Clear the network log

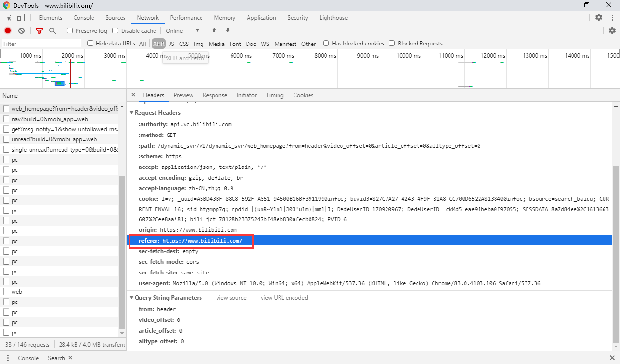(x=21, y=30)
